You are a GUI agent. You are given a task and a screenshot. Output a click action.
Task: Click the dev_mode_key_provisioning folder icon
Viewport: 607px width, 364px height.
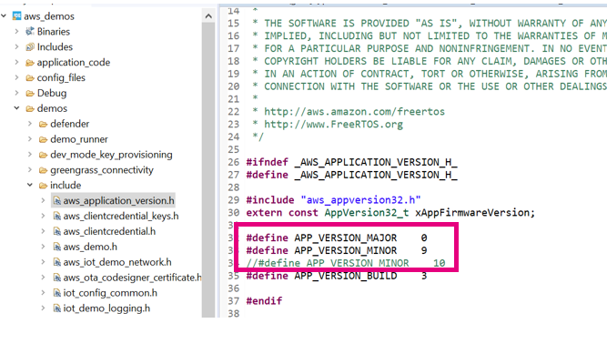click(x=43, y=155)
